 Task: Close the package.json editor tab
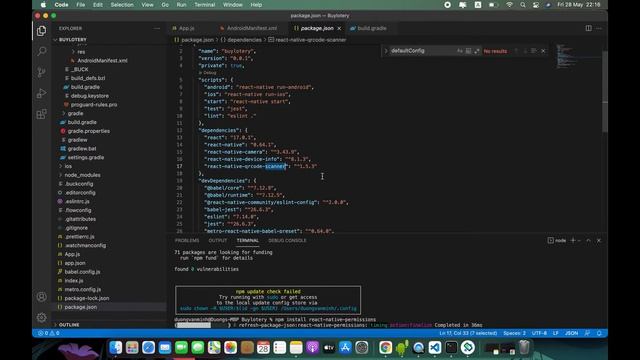pyautogui.click(x=339, y=29)
